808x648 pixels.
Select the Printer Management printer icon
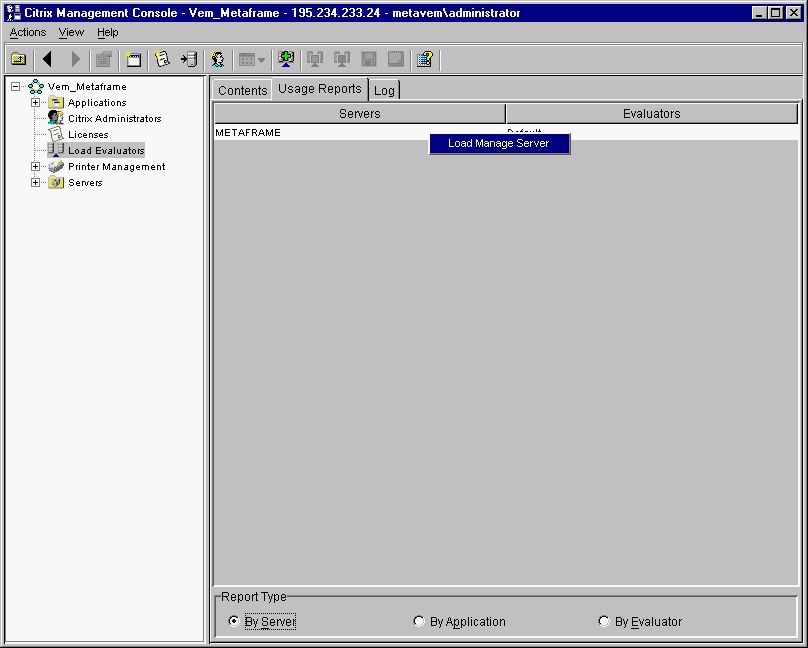(x=56, y=166)
